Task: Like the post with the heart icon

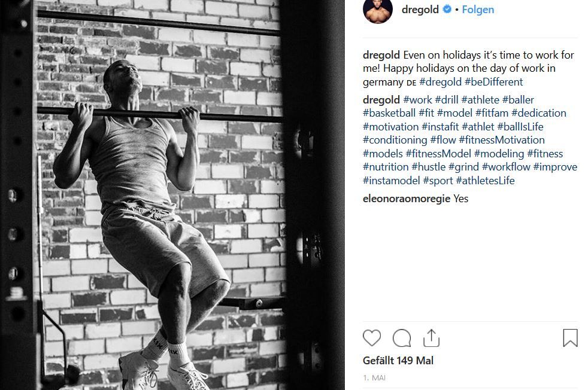Action: click(x=372, y=337)
